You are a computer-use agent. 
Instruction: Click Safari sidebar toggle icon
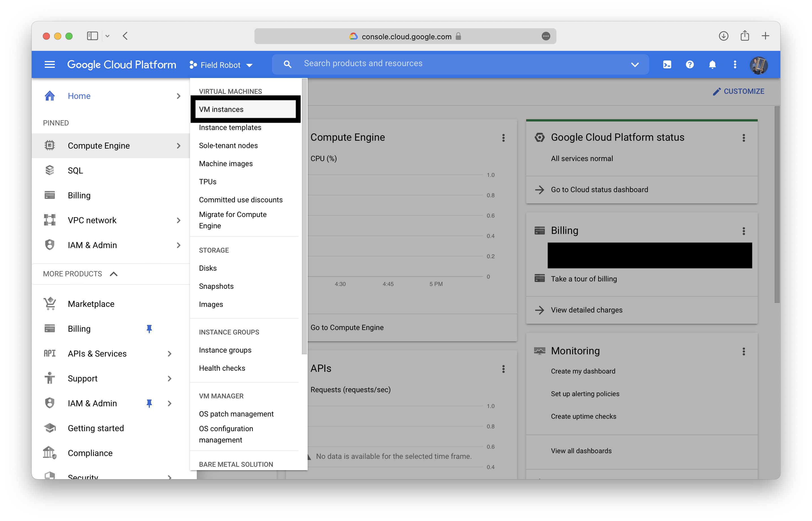click(x=92, y=36)
